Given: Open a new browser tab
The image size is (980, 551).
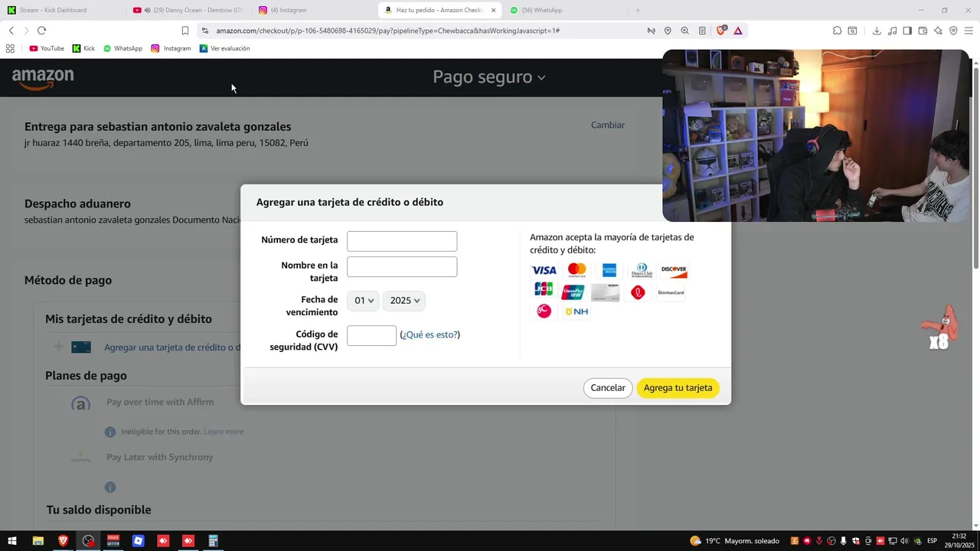Looking at the screenshot, I should click(x=637, y=10).
